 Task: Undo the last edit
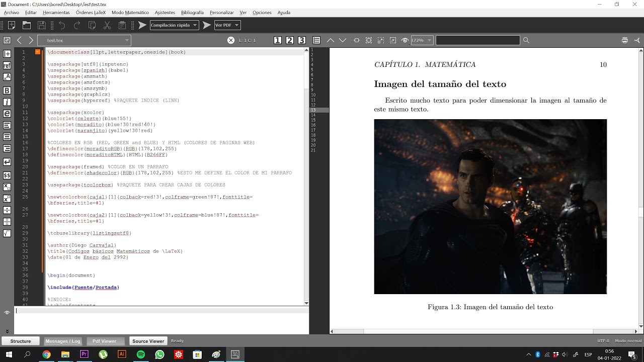click(61, 25)
